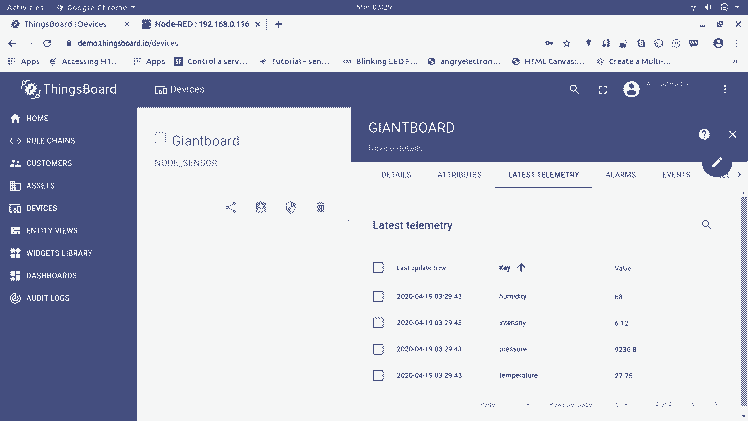Open the user profile avatar in header
Screen dimensions: 748x421
tap(631, 89)
